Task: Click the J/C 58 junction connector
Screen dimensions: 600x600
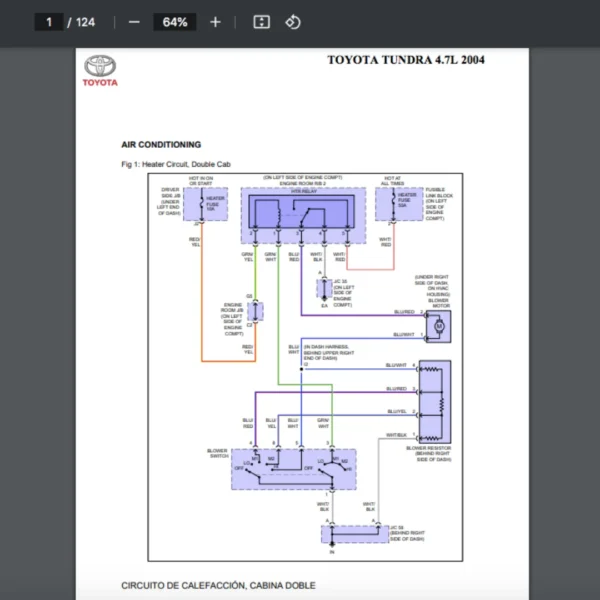Action: pyautogui.click(x=361, y=532)
